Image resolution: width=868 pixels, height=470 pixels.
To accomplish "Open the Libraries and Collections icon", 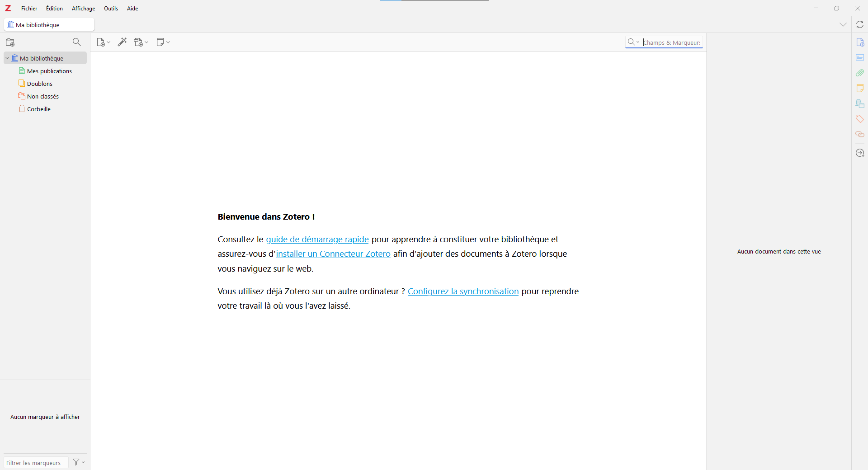I will click(x=860, y=103).
